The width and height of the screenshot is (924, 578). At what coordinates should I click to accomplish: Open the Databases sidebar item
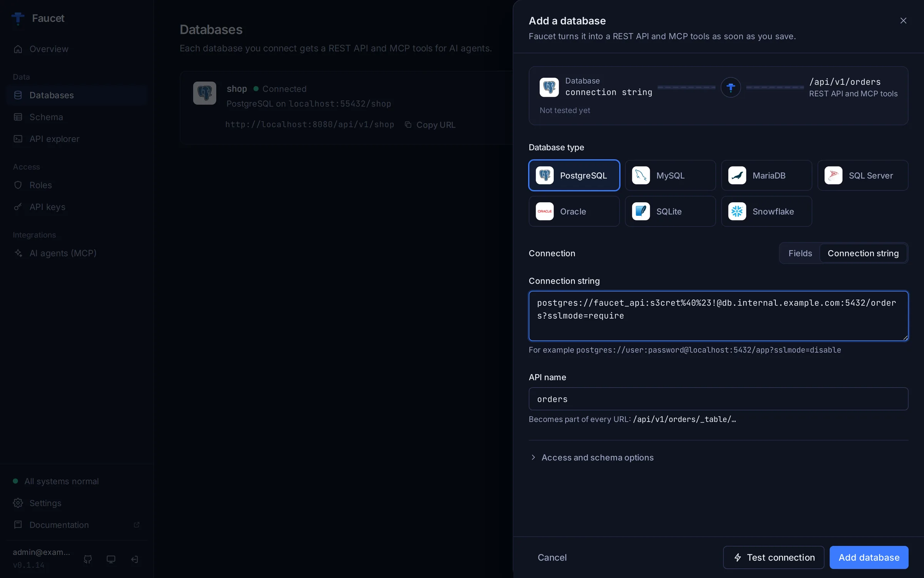click(x=77, y=95)
